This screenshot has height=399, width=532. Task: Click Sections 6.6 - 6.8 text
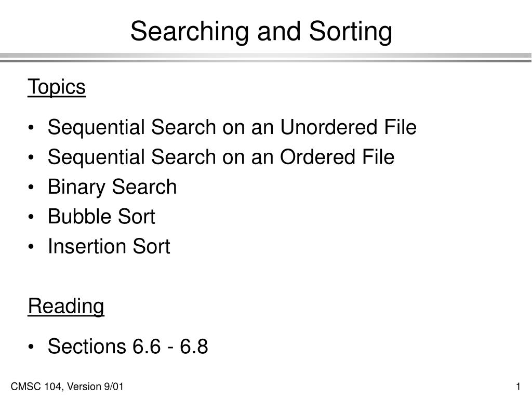(128, 347)
